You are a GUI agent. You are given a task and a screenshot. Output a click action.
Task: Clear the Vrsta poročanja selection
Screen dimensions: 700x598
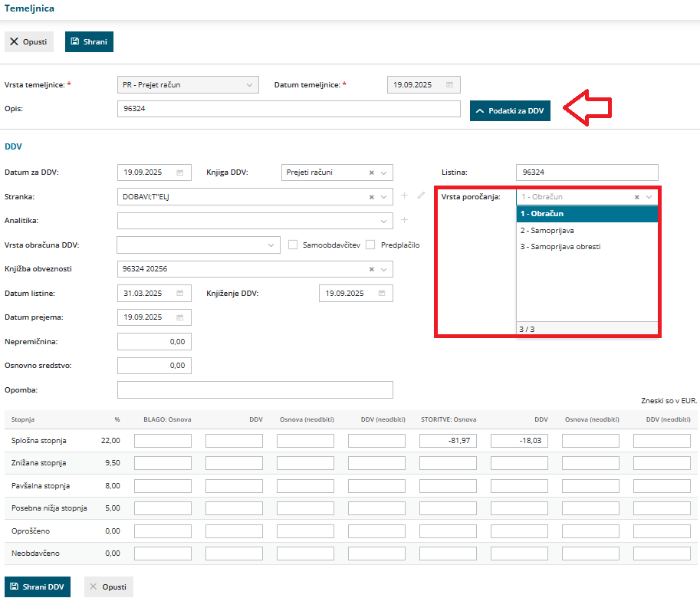tap(637, 197)
